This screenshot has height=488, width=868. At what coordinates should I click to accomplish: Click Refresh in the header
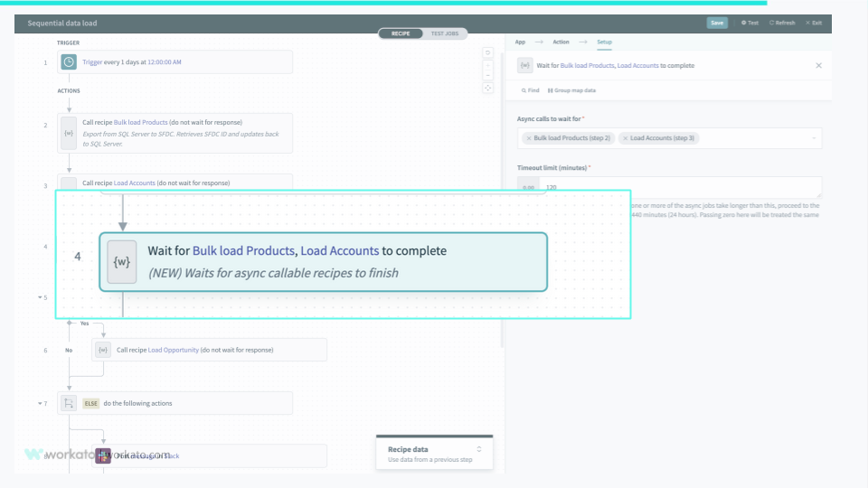[x=782, y=23]
